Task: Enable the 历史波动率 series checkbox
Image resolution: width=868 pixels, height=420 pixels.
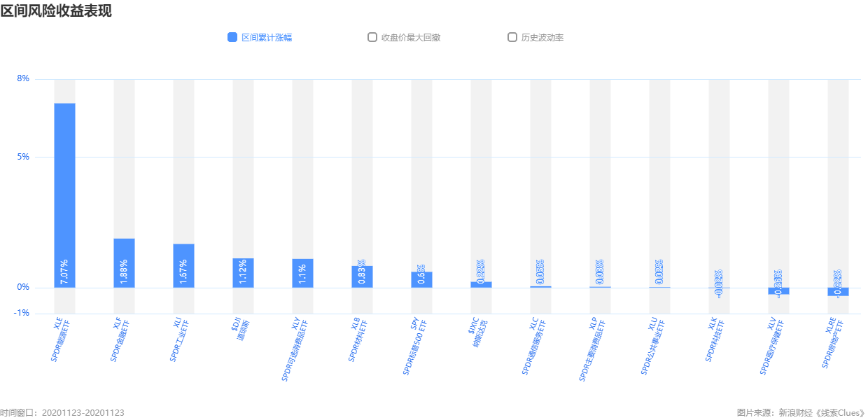Action: click(512, 37)
